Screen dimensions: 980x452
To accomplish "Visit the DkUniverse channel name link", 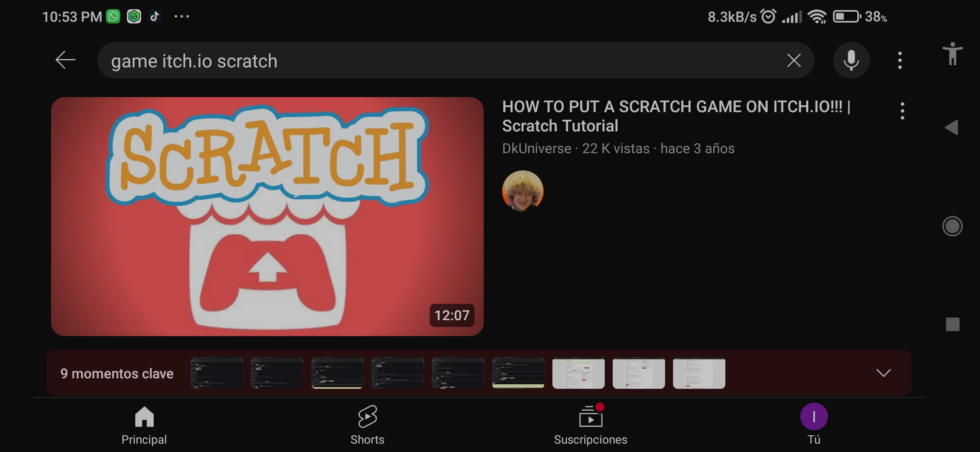I will (x=536, y=149).
